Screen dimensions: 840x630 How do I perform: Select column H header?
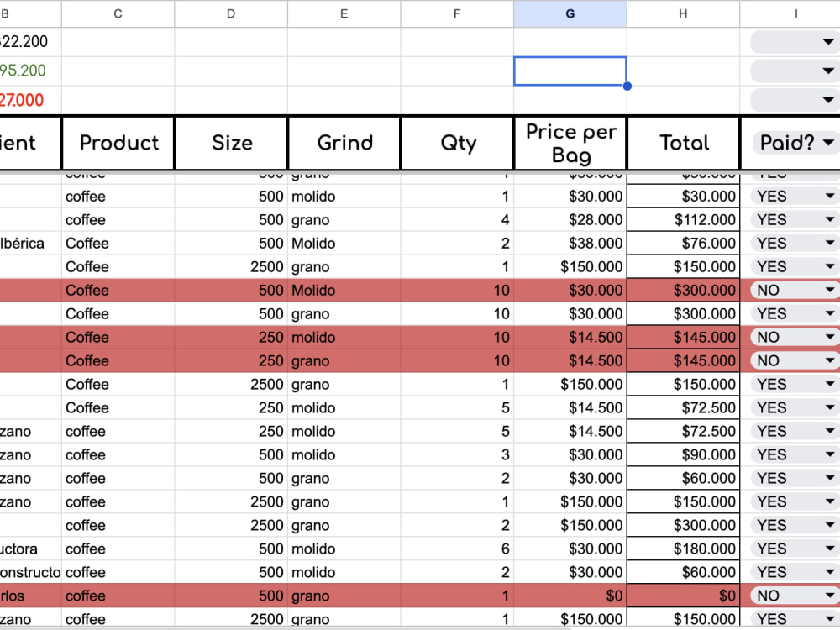coord(683,14)
